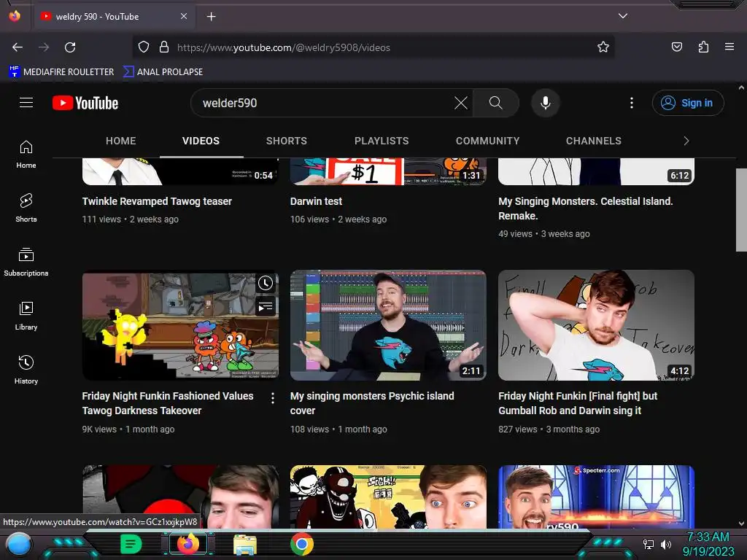
Task: Select the VIDEOS channel tab
Action: point(201,141)
